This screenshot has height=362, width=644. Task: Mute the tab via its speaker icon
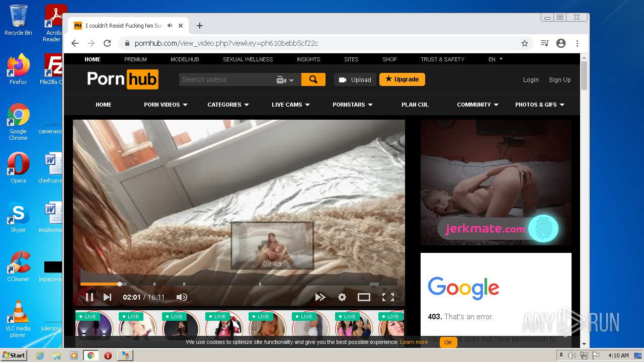pos(170,26)
